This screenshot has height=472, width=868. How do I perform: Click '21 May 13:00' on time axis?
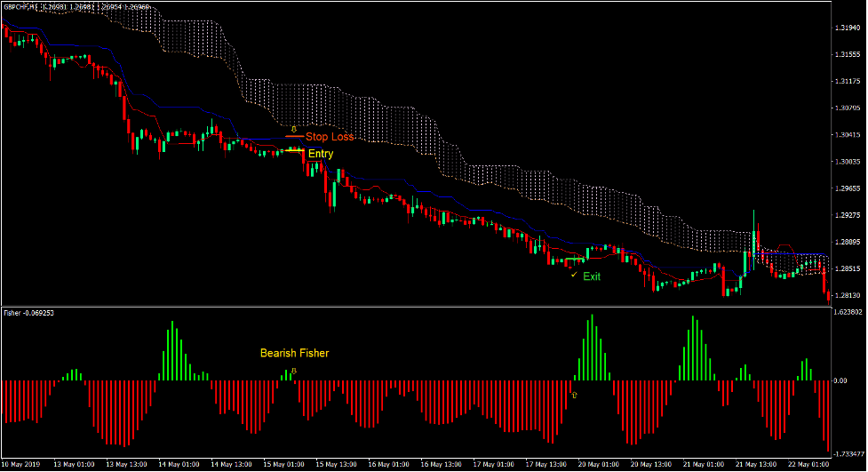[756, 464]
